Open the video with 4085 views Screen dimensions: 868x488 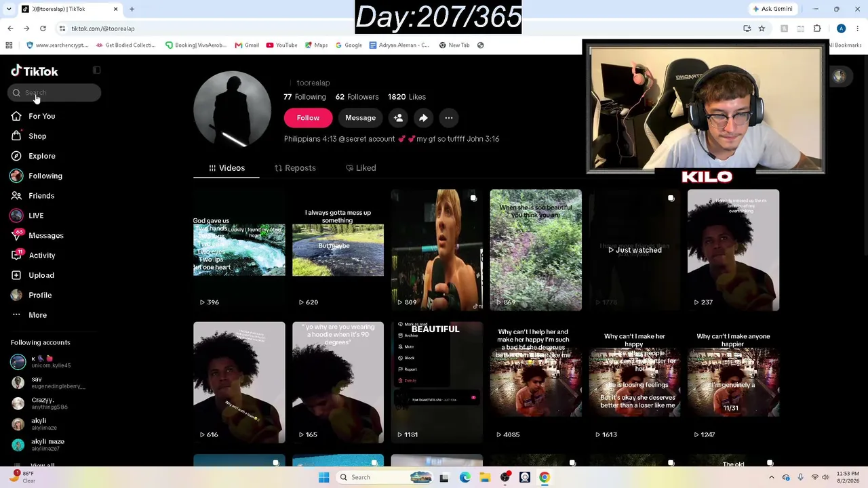coord(536,383)
